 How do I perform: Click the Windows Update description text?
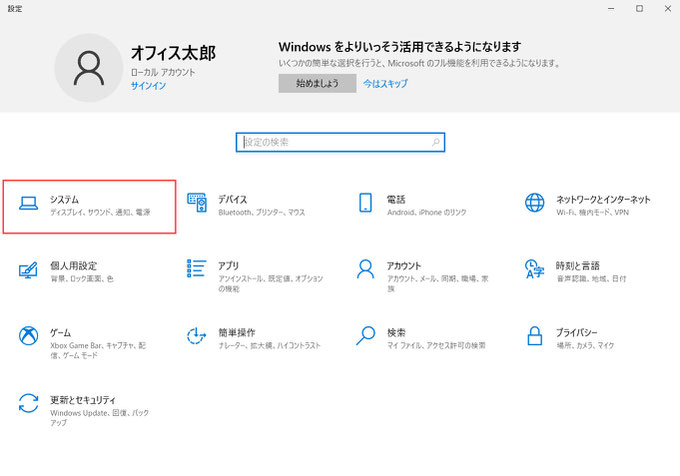pyautogui.click(x=99, y=417)
